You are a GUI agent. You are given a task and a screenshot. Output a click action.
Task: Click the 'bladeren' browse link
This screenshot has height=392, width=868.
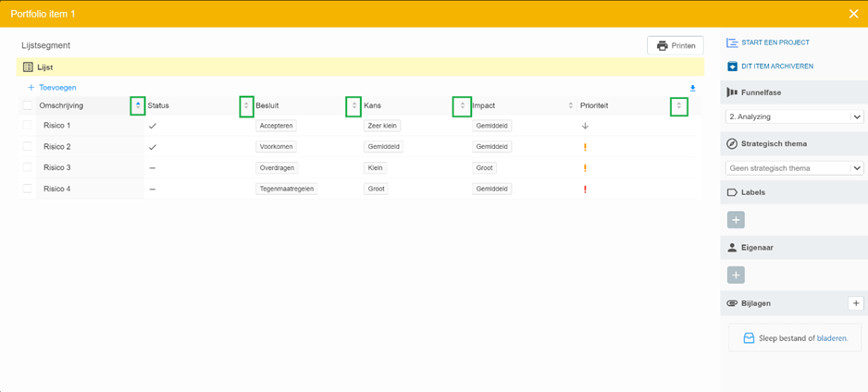pos(832,337)
